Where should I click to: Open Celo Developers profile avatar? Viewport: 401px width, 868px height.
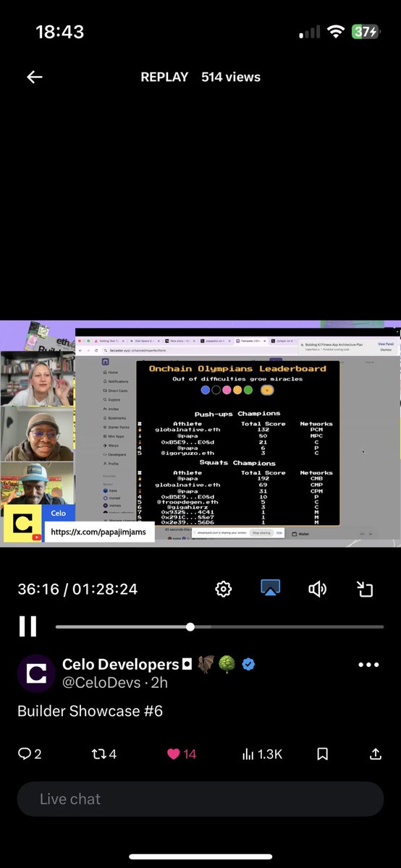(36, 673)
